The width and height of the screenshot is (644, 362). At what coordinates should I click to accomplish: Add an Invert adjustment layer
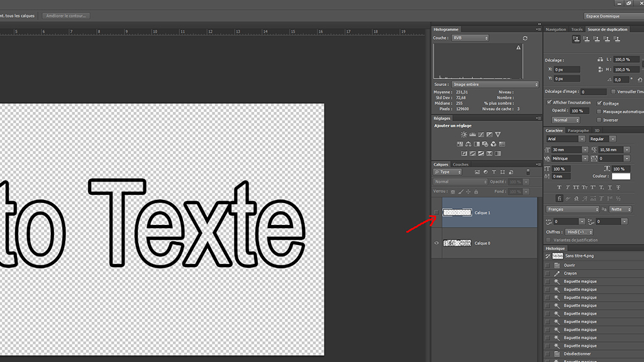point(464,153)
